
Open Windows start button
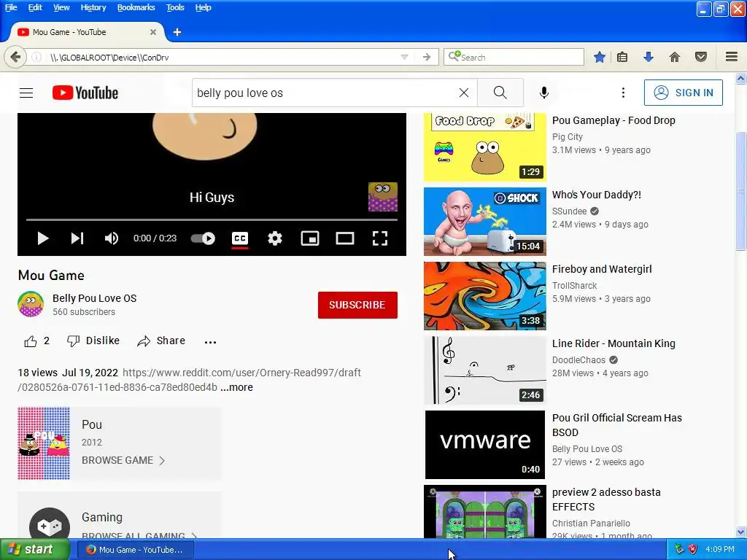pyautogui.click(x=35, y=550)
